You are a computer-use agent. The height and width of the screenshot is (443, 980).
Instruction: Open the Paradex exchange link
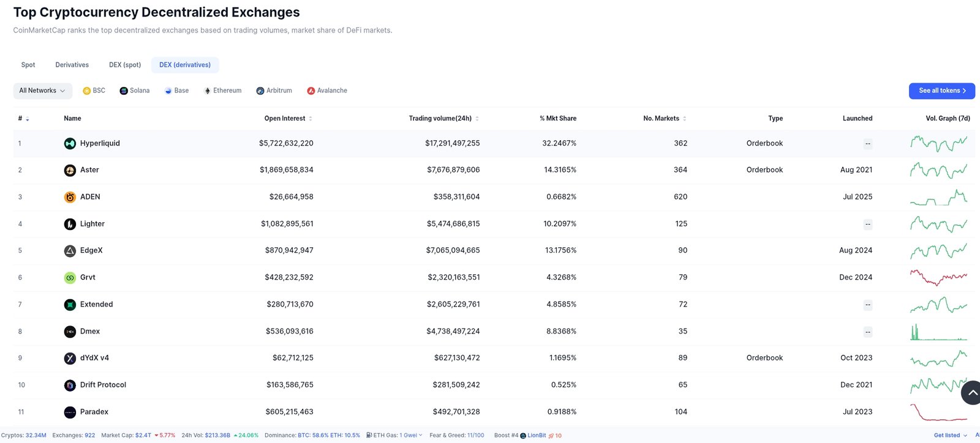point(94,412)
